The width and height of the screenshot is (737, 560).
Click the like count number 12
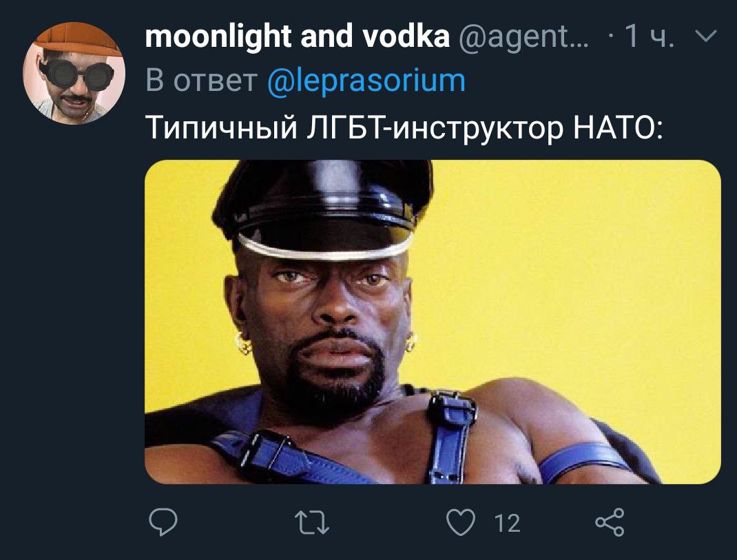click(x=507, y=523)
